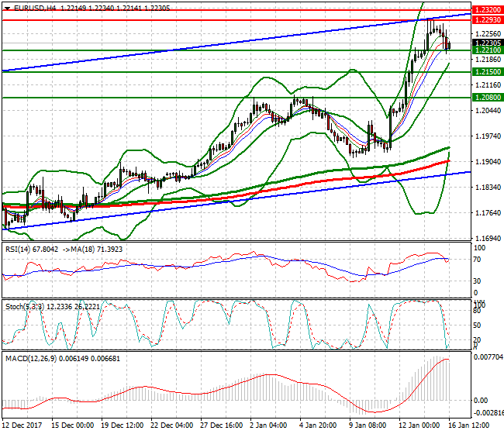
Task: Click the 27 Dec 16:00 time axis label
Action: [x=222, y=425]
